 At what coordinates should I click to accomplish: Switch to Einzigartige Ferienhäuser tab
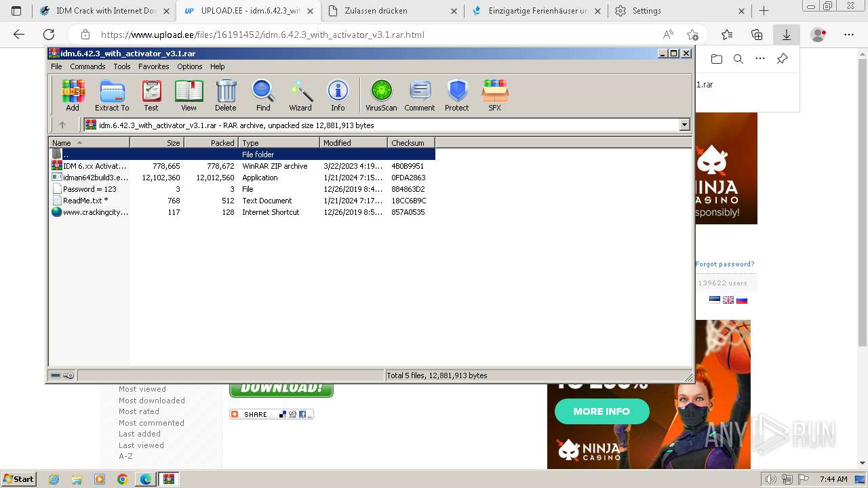click(536, 11)
